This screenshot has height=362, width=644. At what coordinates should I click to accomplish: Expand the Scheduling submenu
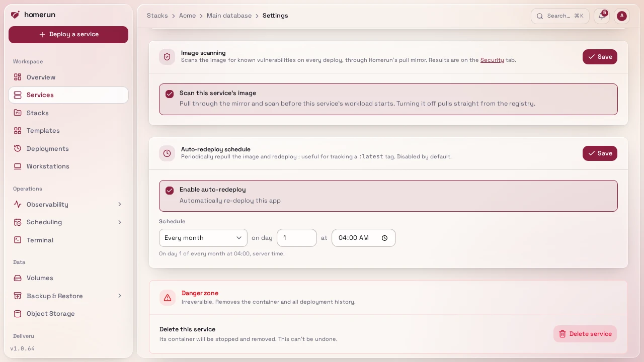click(120, 222)
